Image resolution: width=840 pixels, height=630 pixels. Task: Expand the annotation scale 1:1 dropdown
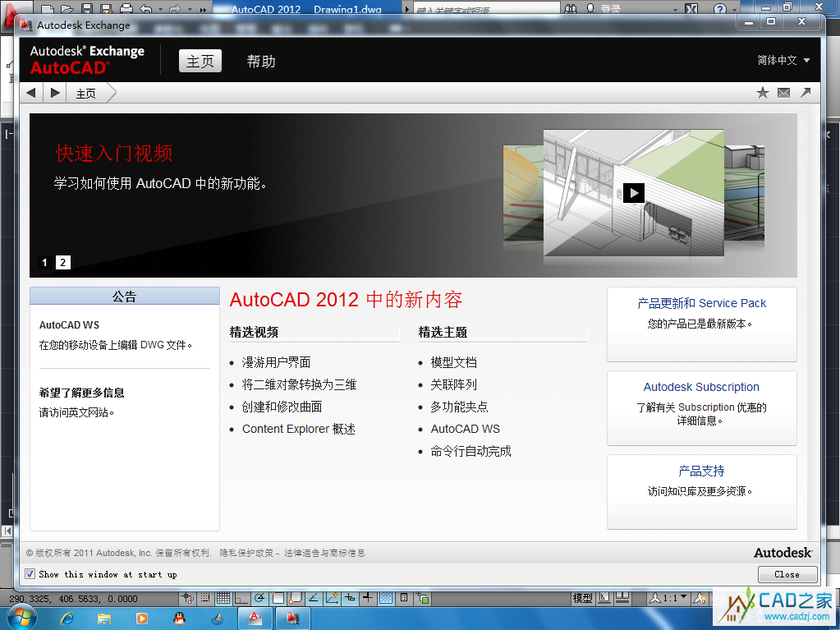click(684, 598)
